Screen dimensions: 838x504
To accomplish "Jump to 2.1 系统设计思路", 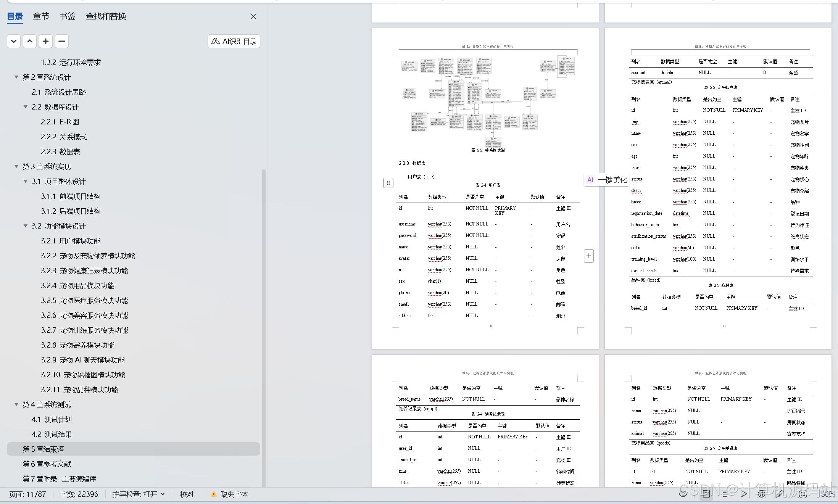I will tap(59, 92).
